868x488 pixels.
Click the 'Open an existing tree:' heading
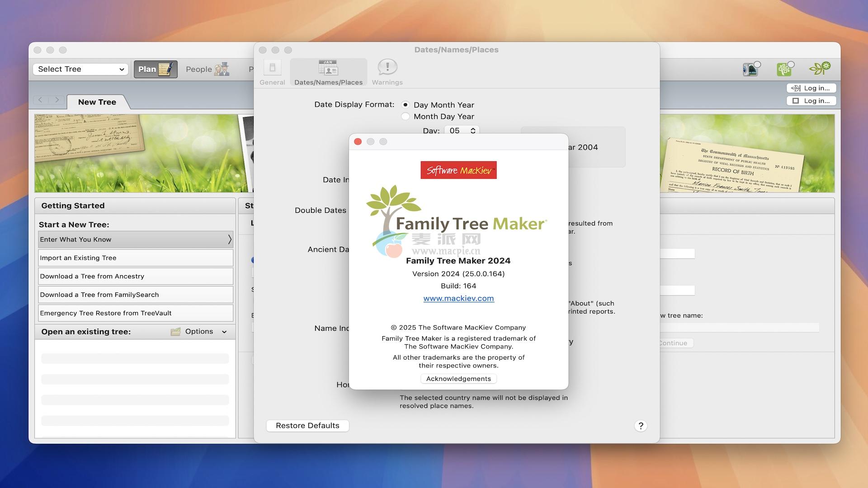(86, 332)
